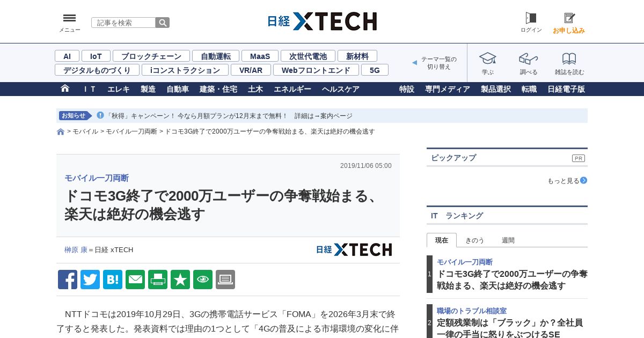
Task: Open author 榊原 康 link
Action: pos(76,249)
